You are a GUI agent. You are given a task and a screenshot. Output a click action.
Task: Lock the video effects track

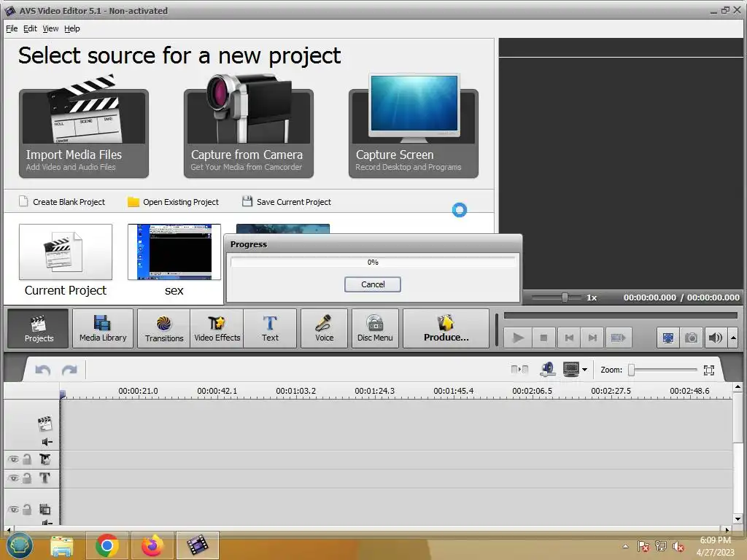pyautogui.click(x=27, y=459)
